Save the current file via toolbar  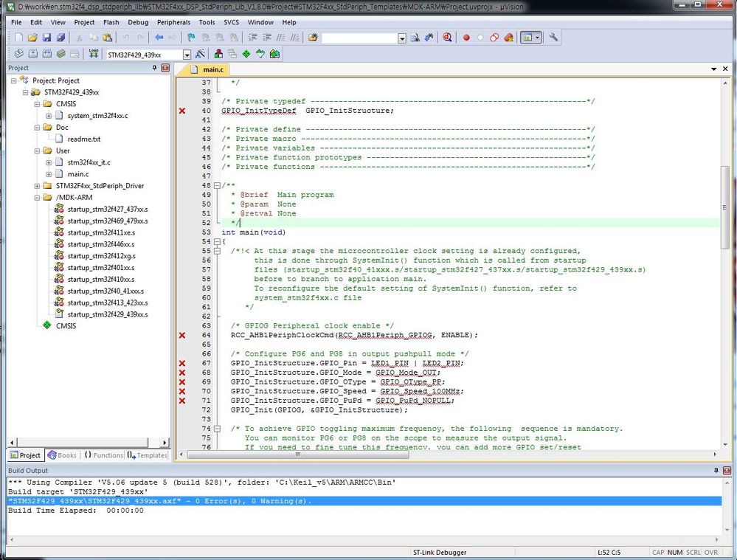coord(46,38)
